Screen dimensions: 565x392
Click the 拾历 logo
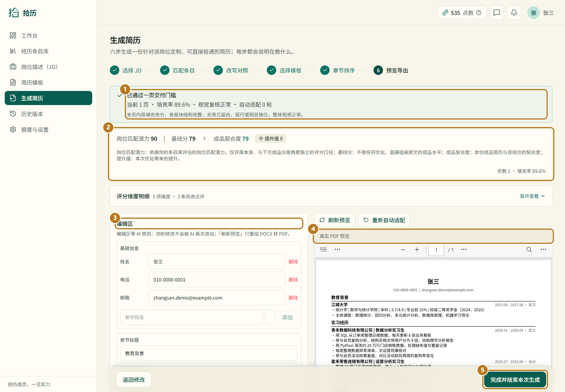pyautogui.click(x=23, y=13)
